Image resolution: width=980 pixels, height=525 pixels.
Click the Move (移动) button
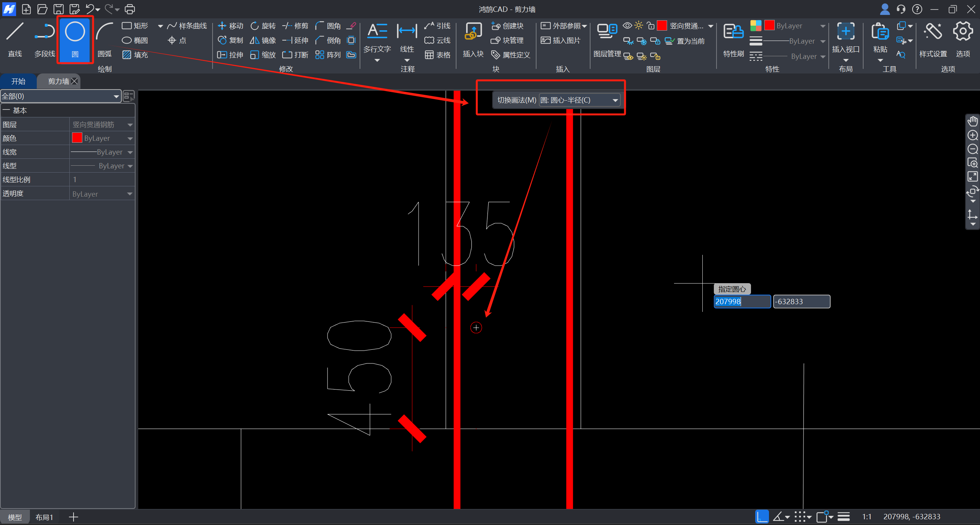click(231, 26)
